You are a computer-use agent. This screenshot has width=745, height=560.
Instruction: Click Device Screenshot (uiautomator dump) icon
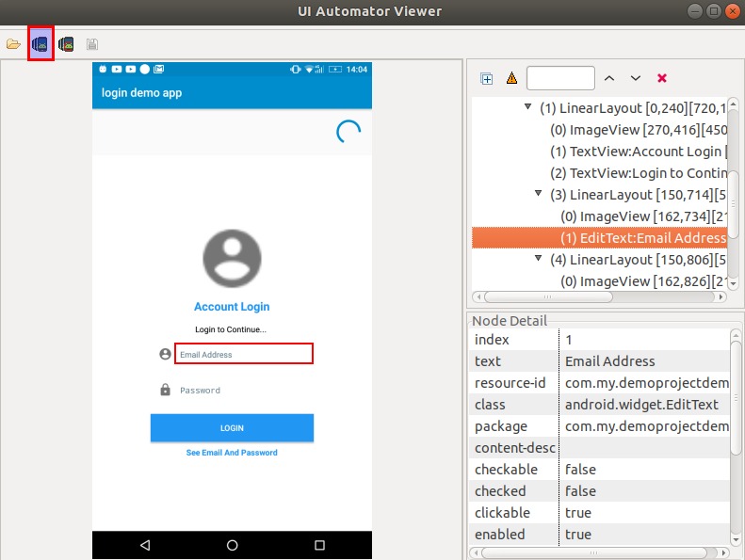pos(40,44)
